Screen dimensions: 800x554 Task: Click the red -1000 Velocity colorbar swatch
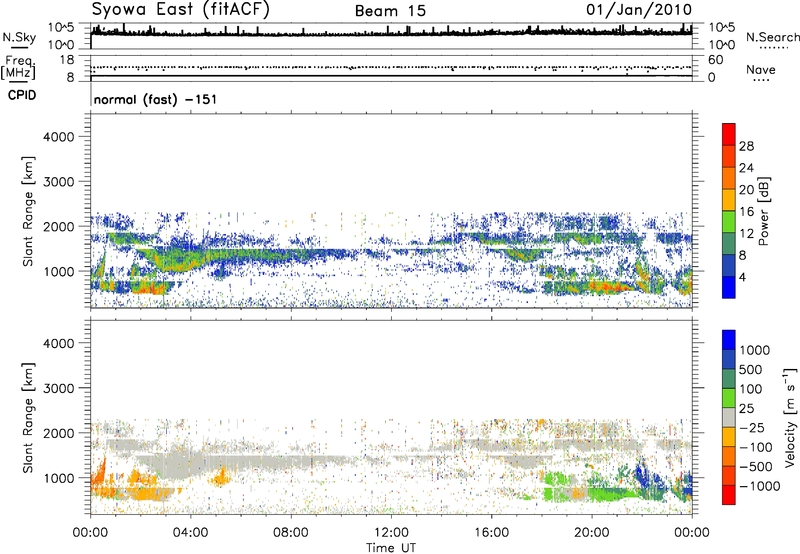tap(729, 495)
